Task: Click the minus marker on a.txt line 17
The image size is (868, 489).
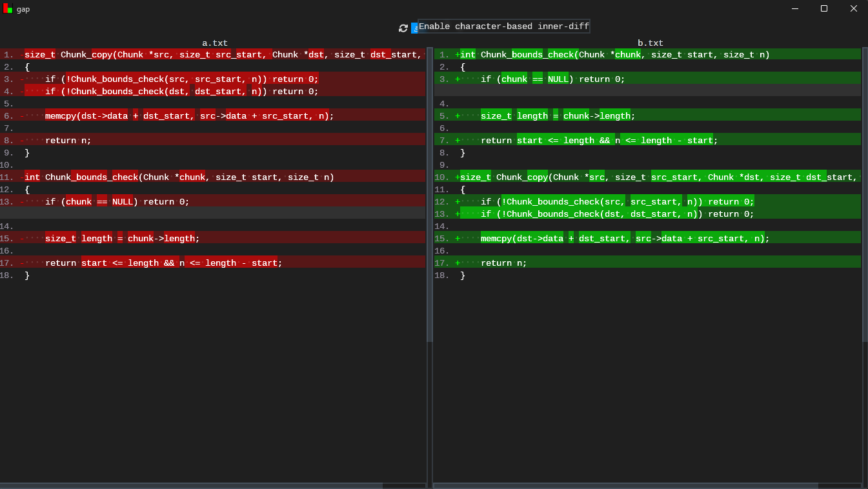Action: 22,263
